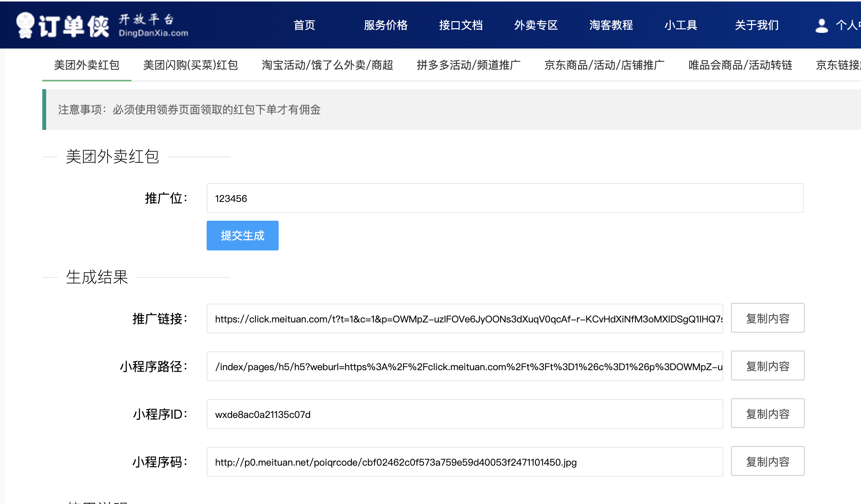
Task: Click the 小程序码 URL field
Action: [465, 462]
